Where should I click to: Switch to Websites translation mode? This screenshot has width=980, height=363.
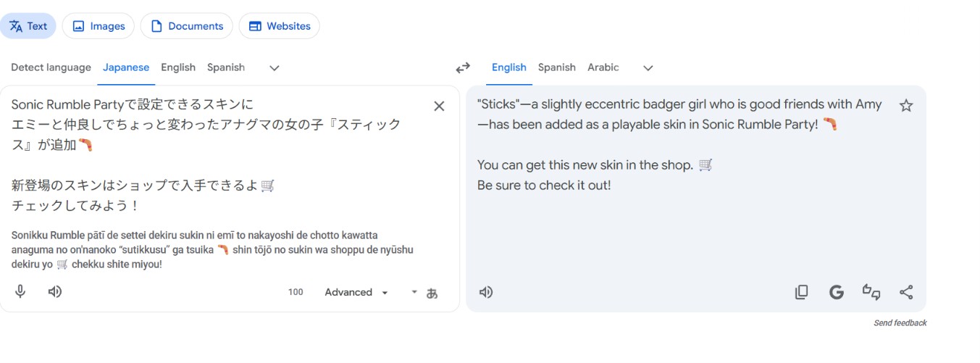[x=279, y=26]
